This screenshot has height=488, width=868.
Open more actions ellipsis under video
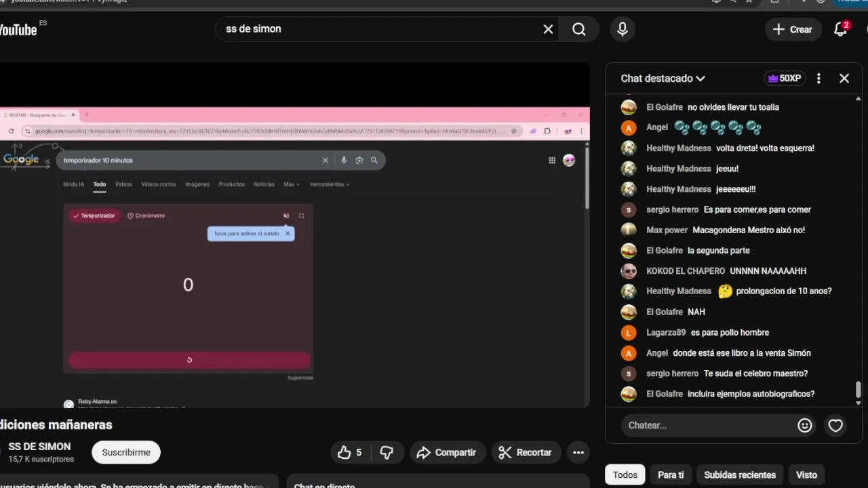pos(578,452)
